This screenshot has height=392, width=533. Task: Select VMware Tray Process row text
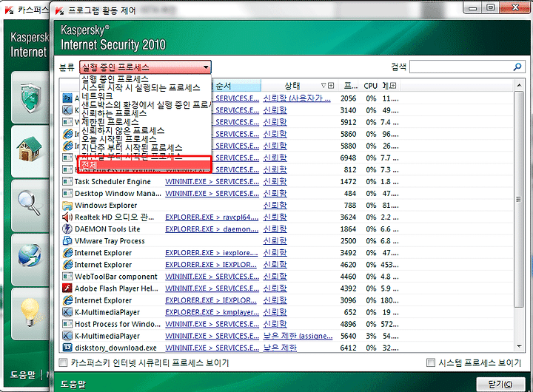click(x=110, y=241)
